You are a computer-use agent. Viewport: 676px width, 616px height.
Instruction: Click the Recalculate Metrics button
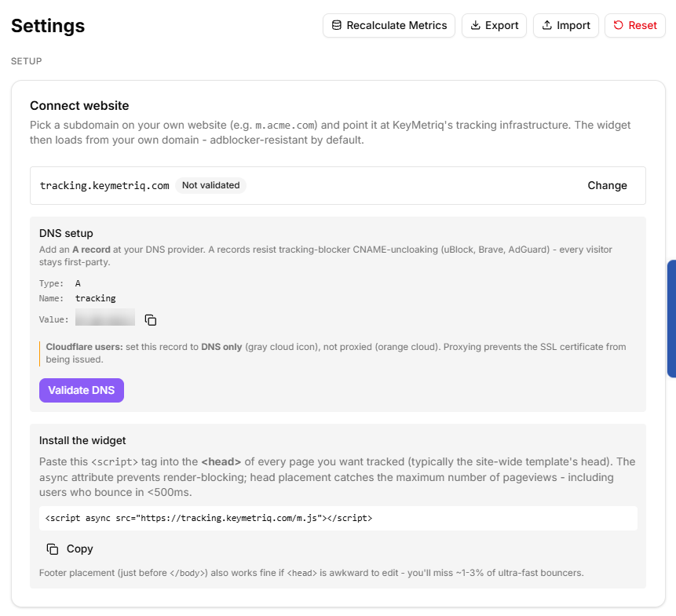(389, 25)
